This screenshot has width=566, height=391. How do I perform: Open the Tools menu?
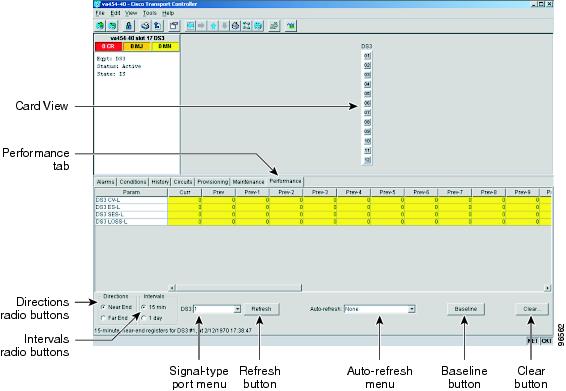coord(149,13)
